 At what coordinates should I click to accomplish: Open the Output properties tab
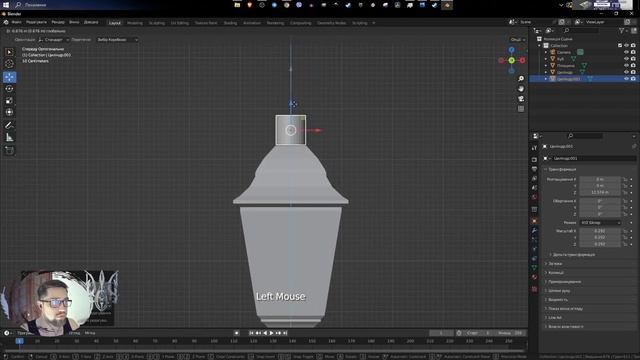[x=534, y=169]
